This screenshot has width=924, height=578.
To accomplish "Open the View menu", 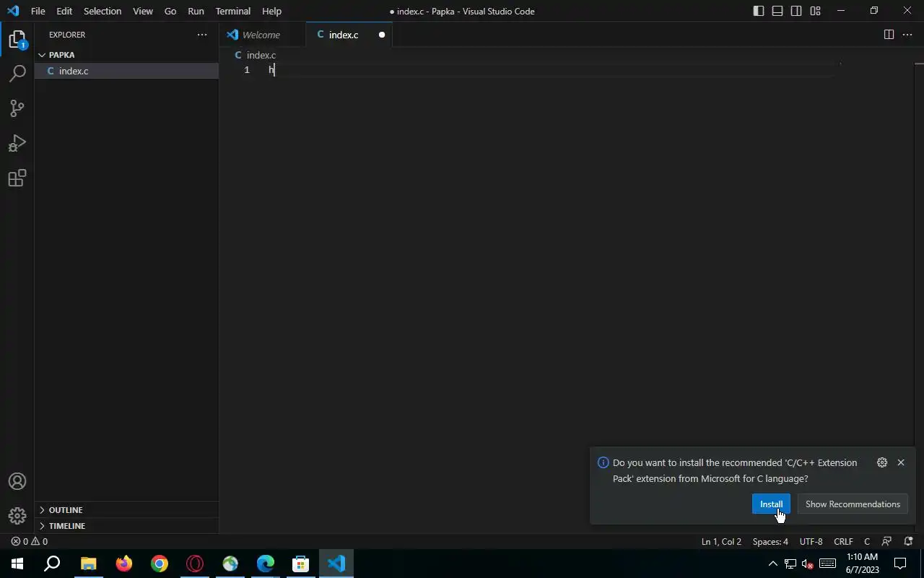I will click(143, 11).
